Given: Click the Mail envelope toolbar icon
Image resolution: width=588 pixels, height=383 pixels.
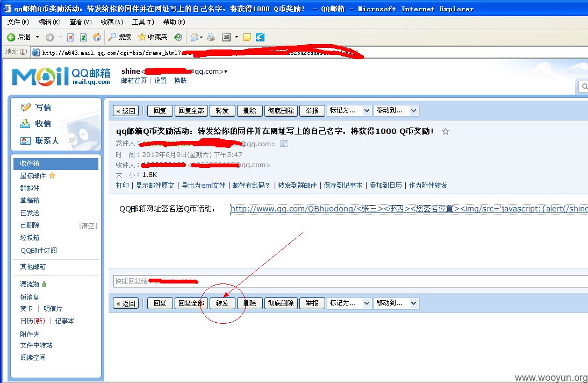Looking at the screenshot, I should (194, 37).
